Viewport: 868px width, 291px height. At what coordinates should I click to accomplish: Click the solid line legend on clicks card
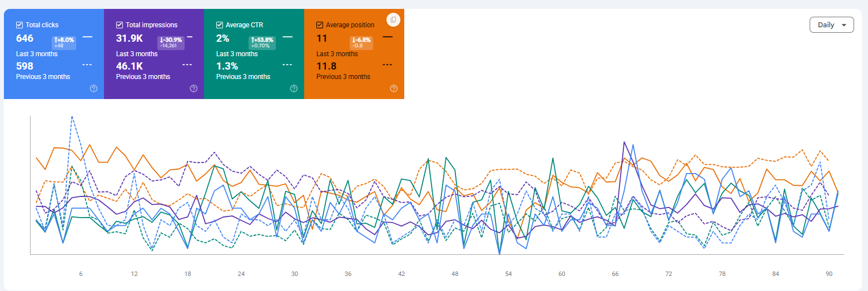click(87, 37)
